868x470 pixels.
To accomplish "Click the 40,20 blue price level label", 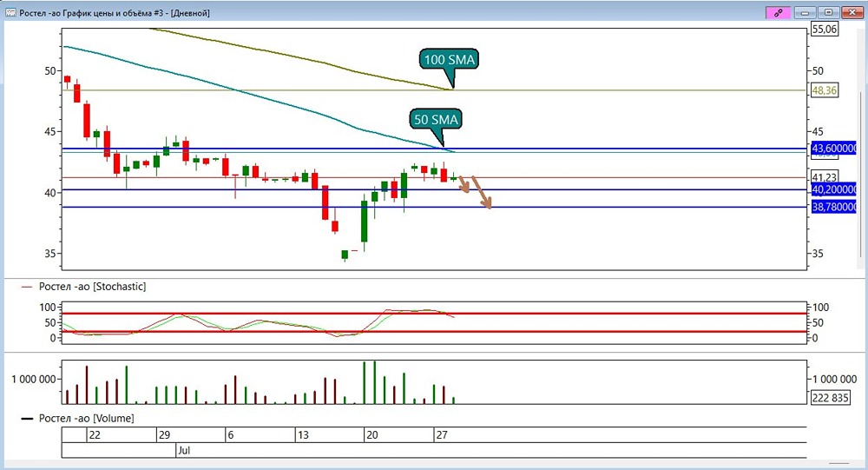I will [x=833, y=189].
